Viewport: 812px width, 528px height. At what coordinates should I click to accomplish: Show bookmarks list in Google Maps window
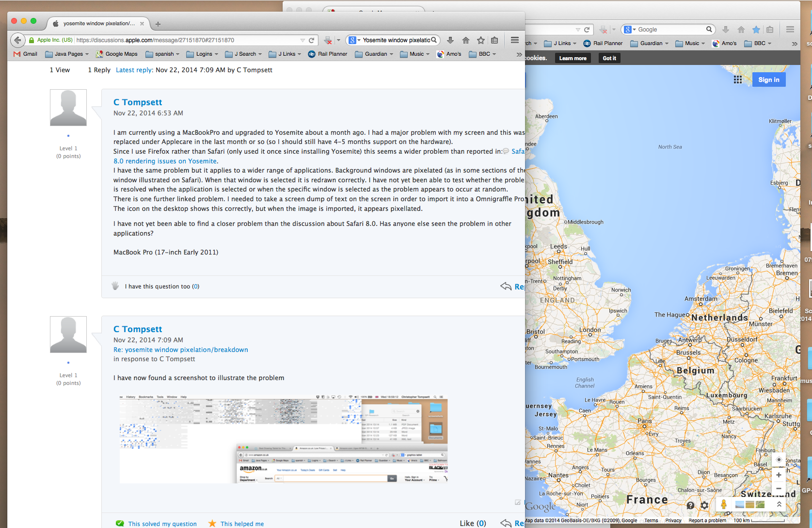[770, 30]
